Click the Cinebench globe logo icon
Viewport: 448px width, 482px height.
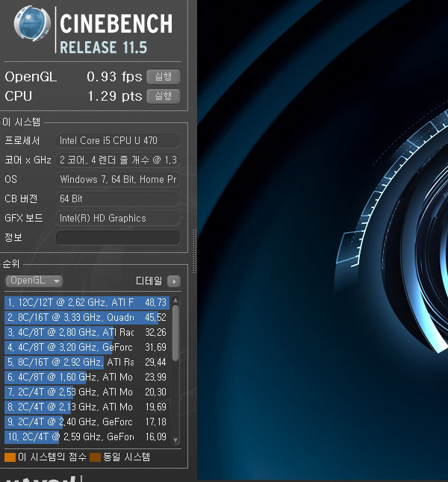(32, 23)
